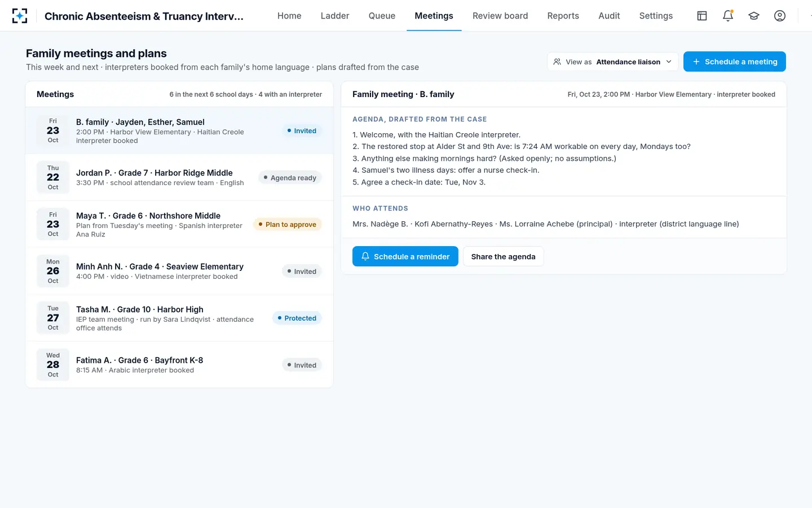Click the Wed 28 Oct date tile
The width and height of the screenshot is (812, 508).
click(x=53, y=365)
